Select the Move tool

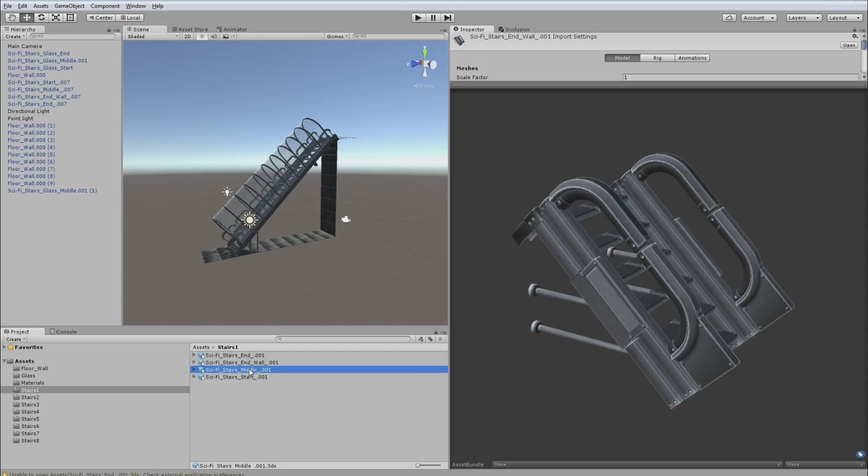[27, 17]
